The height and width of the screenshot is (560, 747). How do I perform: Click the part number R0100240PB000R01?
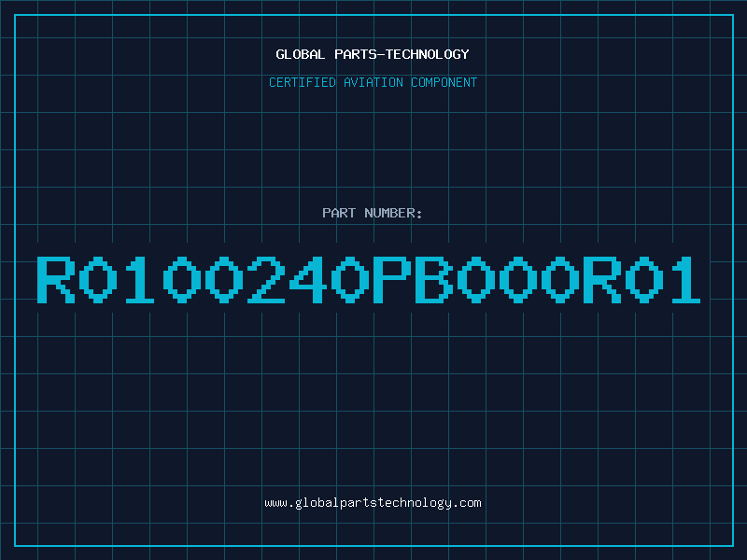[x=369, y=280]
